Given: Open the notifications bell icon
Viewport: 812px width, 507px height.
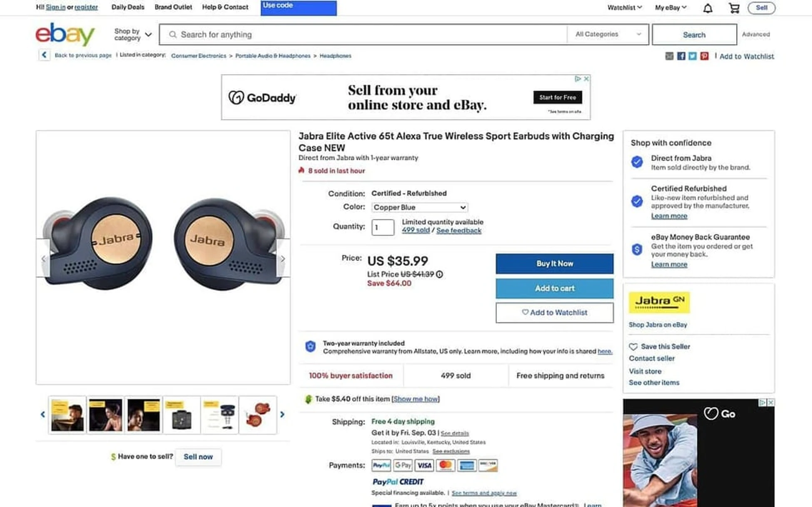Looking at the screenshot, I should (x=707, y=8).
